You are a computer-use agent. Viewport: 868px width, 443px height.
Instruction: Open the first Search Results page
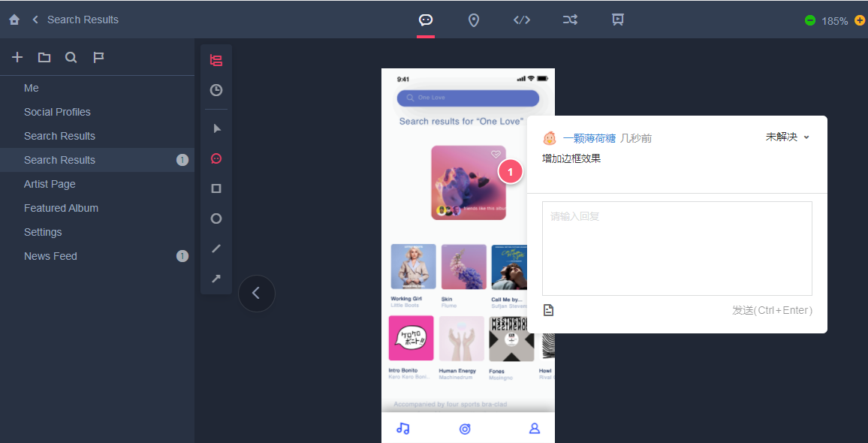coord(98,136)
